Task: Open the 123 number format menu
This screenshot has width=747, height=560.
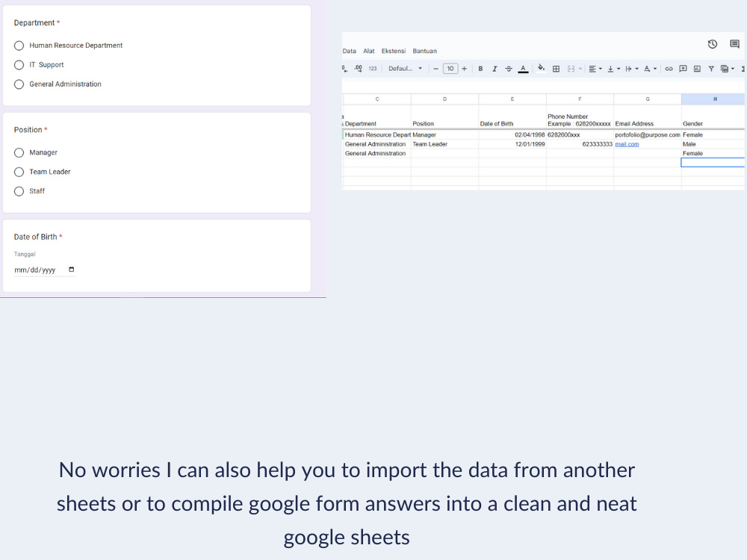Action: point(373,69)
